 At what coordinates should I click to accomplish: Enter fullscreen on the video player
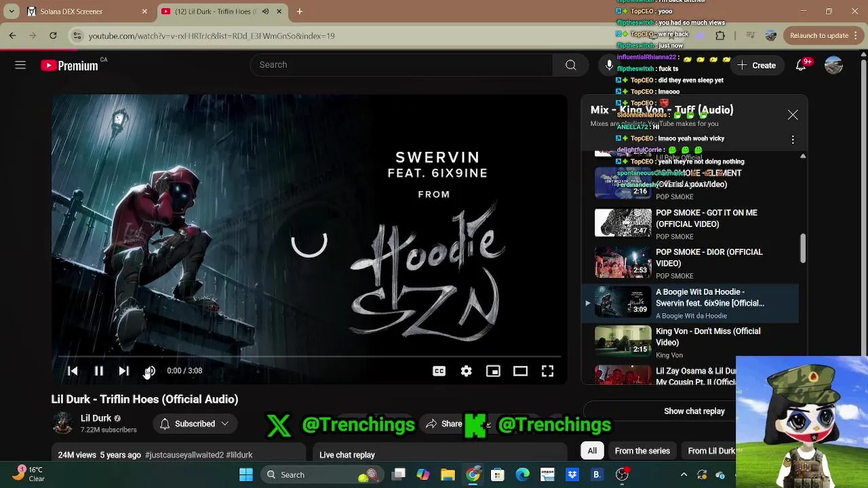coord(547,371)
